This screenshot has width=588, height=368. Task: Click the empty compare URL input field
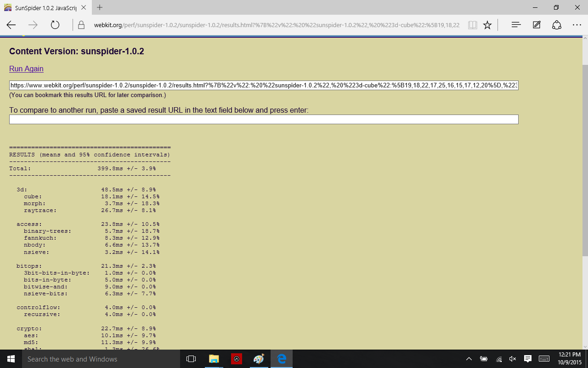click(264, 120)
